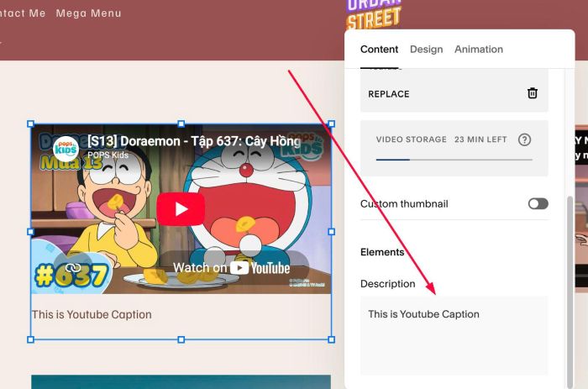Click the Elements section heading
Viewport: 588px width, 389px height.
coord(382,252)
